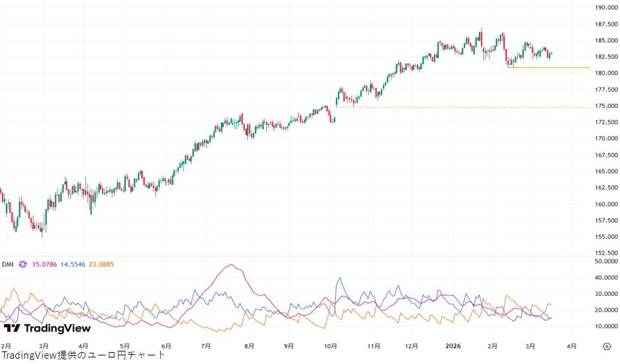Click the 12月 label on time axis
620x364 pixels.
tap(411, 345)
